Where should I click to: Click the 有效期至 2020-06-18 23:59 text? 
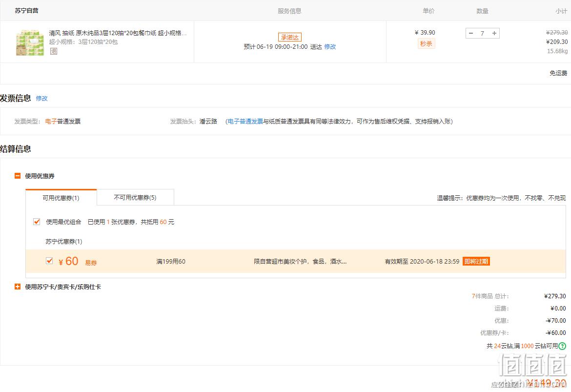[x=422, y=261]
